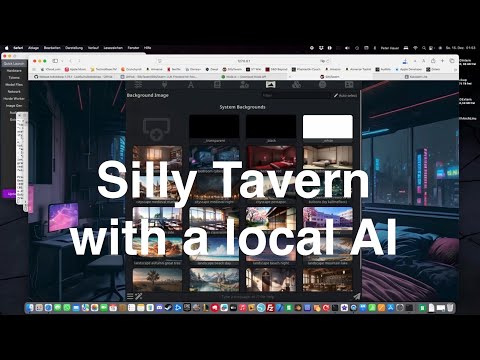480x360 pixels.
Task: Choose the tavern interior background thumbnail
Action: (328, 280)
